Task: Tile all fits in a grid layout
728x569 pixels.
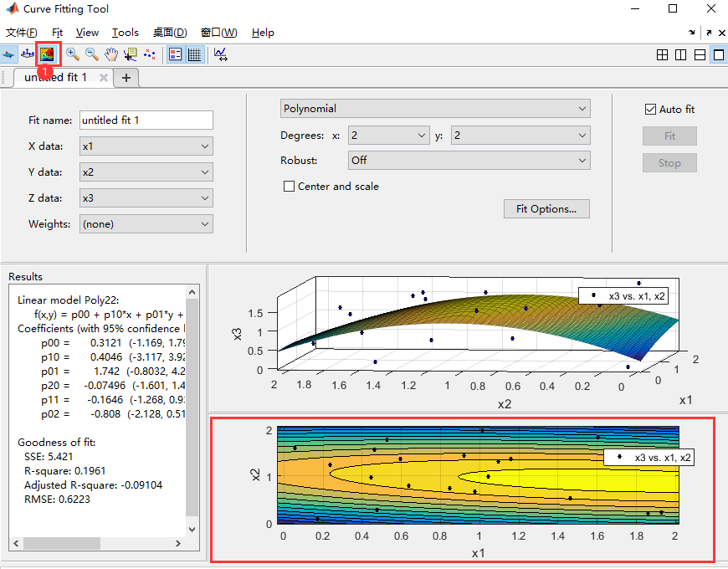Action: (663, 54)
